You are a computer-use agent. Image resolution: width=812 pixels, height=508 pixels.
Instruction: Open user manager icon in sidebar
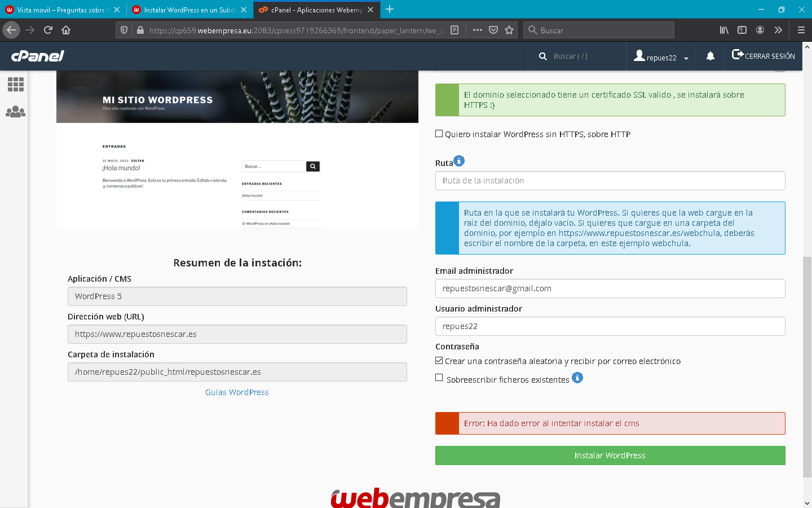click(15, 112)
